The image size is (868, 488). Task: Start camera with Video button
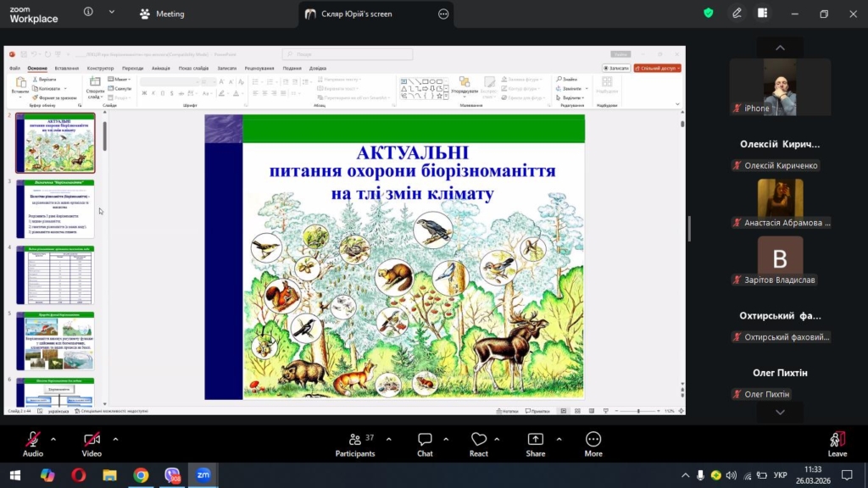tap(92, 444)
